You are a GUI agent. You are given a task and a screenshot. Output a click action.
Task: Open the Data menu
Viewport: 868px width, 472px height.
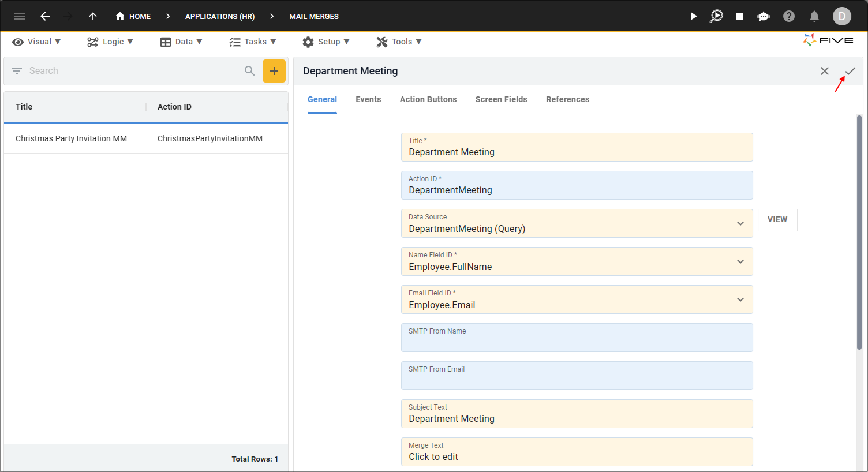[x=181, y=42]
